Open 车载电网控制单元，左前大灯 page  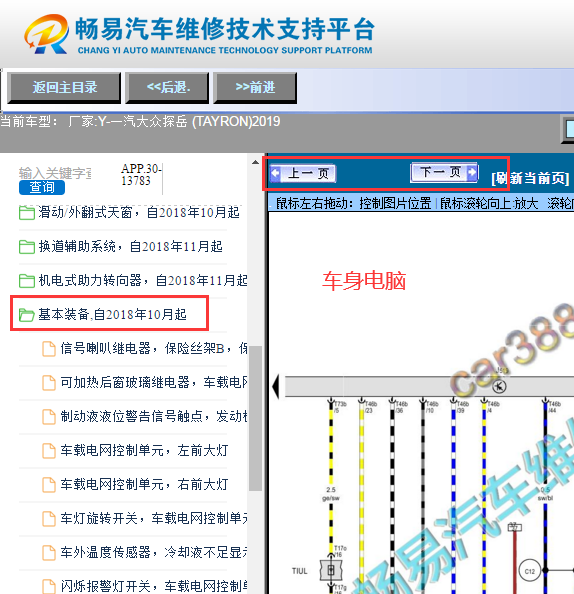coord(144,450)
